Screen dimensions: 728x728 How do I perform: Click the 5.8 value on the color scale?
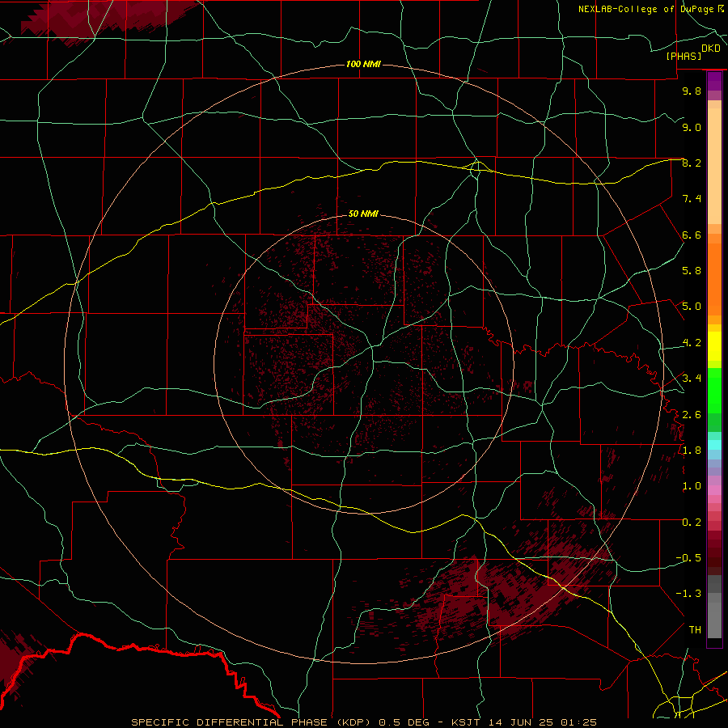coord(692,271)
